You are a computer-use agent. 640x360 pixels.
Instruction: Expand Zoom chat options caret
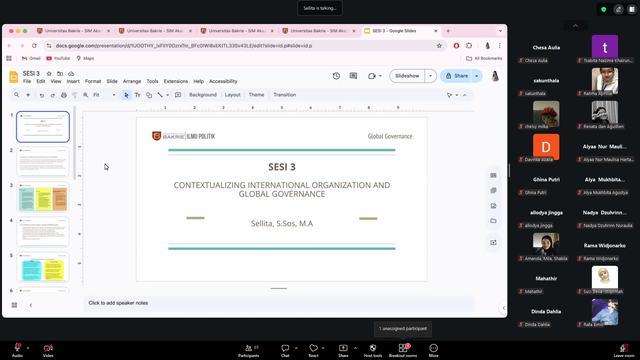(x=296, y=348)
